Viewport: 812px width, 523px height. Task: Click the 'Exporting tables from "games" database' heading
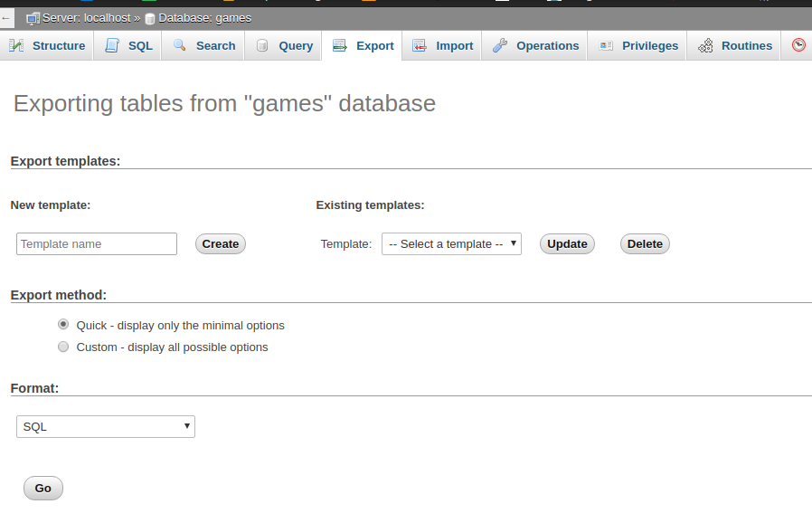pos(225,103)
